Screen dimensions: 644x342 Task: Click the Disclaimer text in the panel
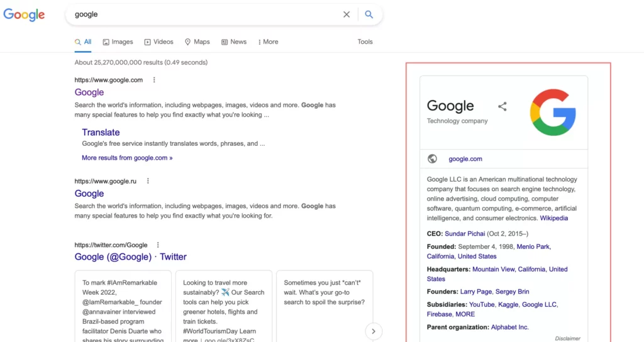[x=568, y=338]
